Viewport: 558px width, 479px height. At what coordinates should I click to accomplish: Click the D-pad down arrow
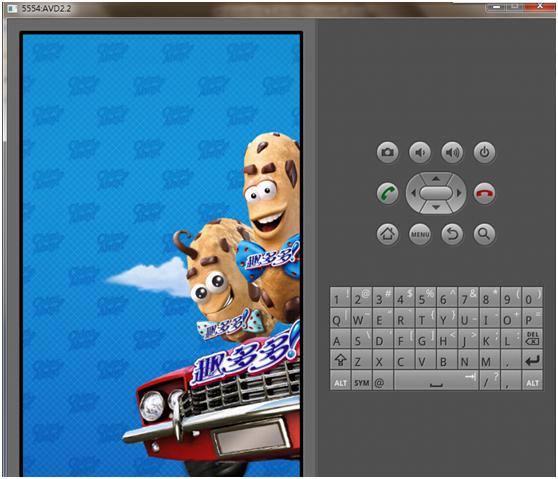(x=436, y=207)
